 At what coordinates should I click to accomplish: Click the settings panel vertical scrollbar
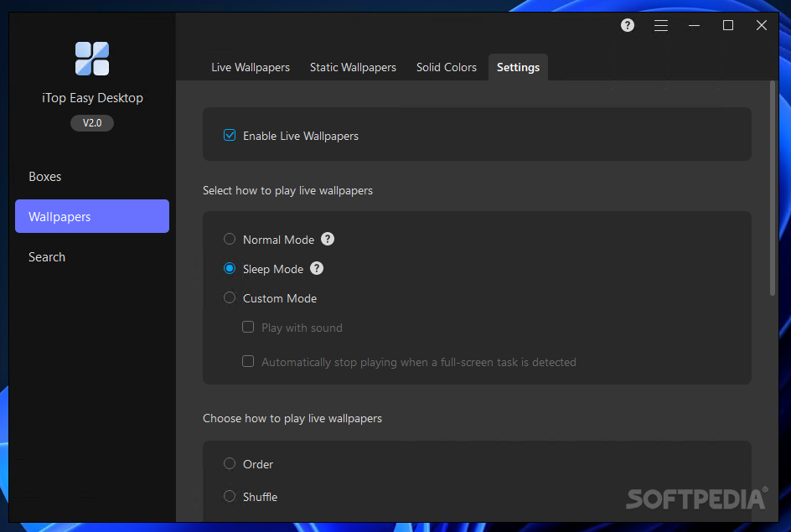[773, 189]
